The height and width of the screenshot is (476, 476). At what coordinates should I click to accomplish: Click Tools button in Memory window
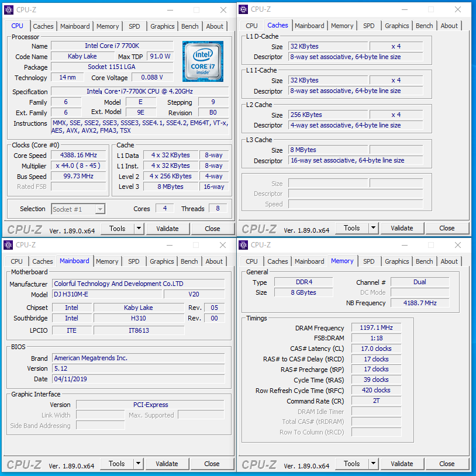(352, 463)
